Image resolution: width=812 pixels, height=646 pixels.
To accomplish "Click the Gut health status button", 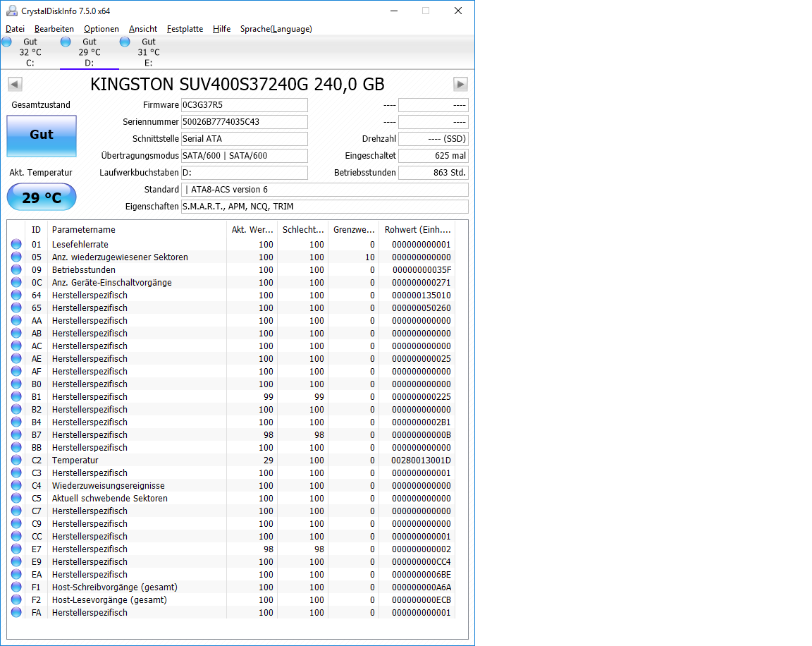I will tap(42, 135).
